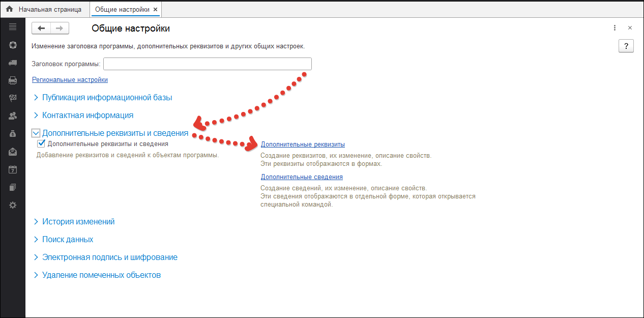Viewport: 644px width, 318px height.
Task: Expand История изменений section
Action: click(x=78, y=221)
